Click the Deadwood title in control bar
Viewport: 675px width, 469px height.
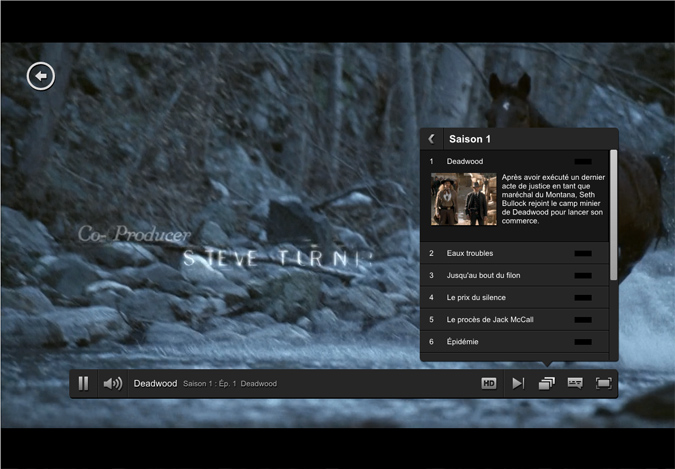[155, 383]
